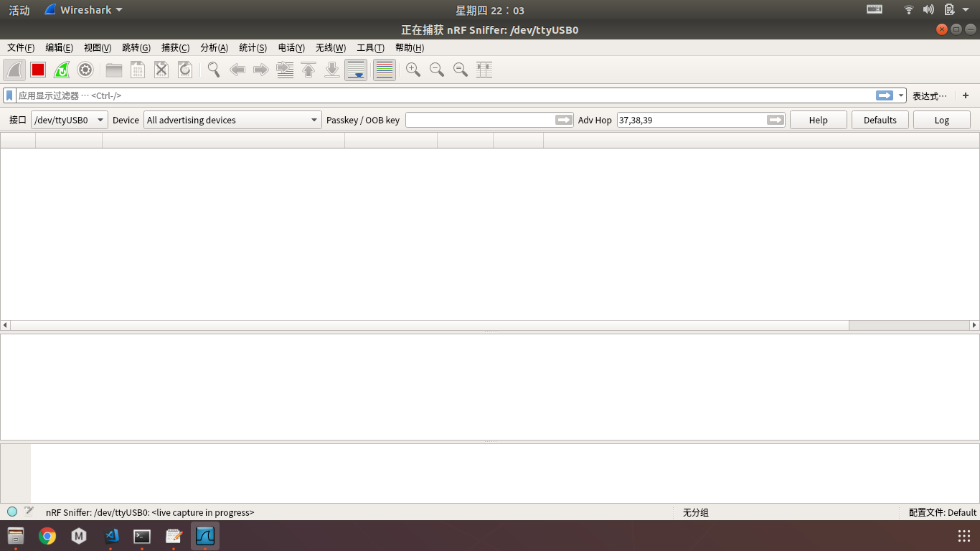Open the 分析(A) menu
980x551 pixels.
click(214, 47)
